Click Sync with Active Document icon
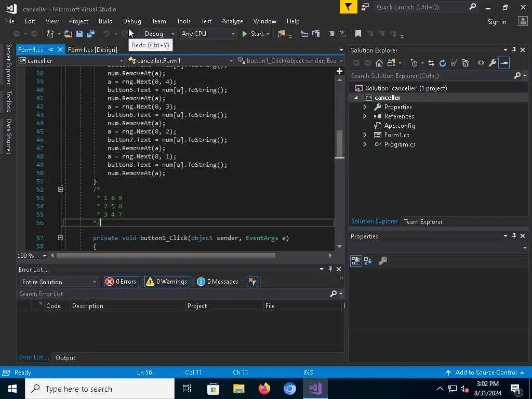Screen dimensions: 532x399 click(431, 63)
